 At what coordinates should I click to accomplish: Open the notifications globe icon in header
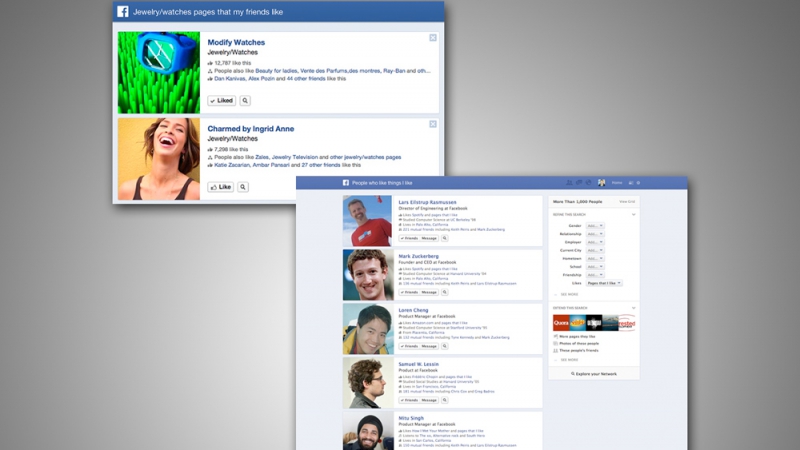(x=588, y=183)
